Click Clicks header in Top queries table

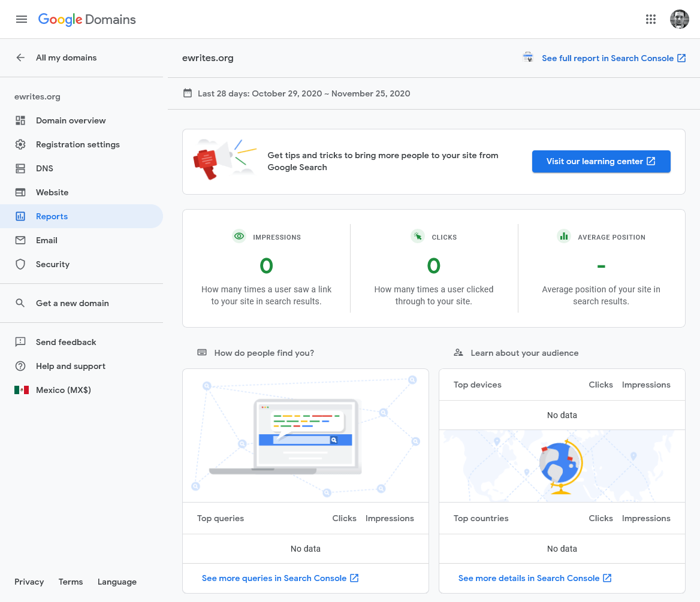click(x=344, y=518)
